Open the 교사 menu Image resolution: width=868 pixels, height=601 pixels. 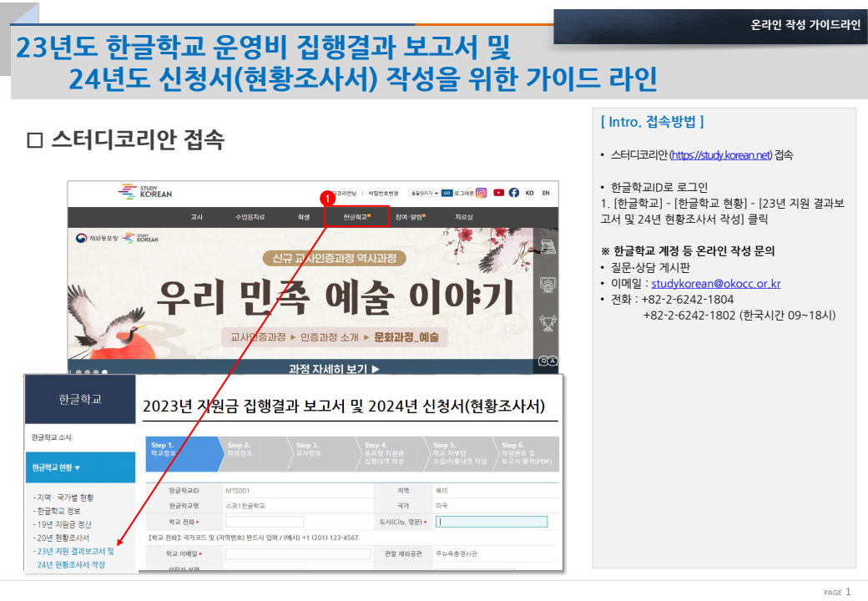pyautogui.click(x=196, y=217)
